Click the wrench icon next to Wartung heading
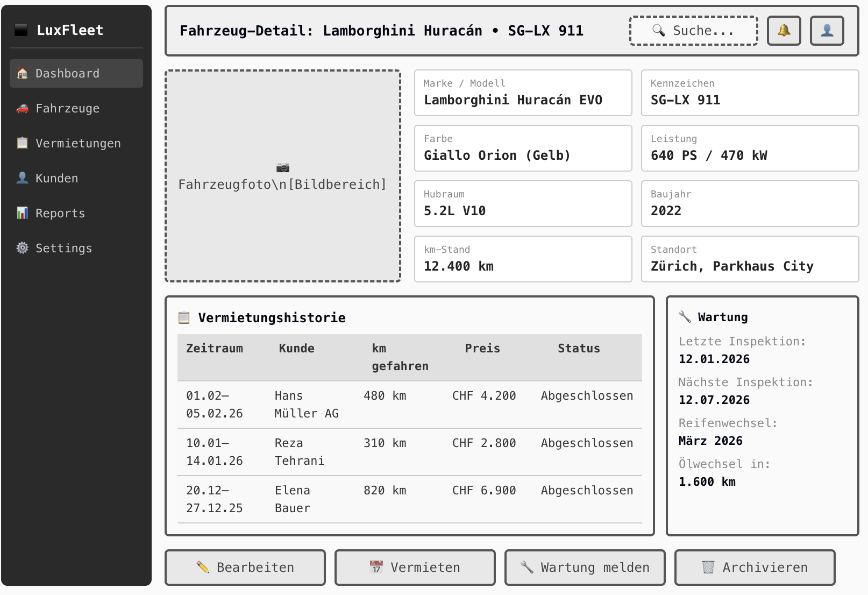Viewport: 868px width, 595px height. pyautogui.click(x=685, y=317)
